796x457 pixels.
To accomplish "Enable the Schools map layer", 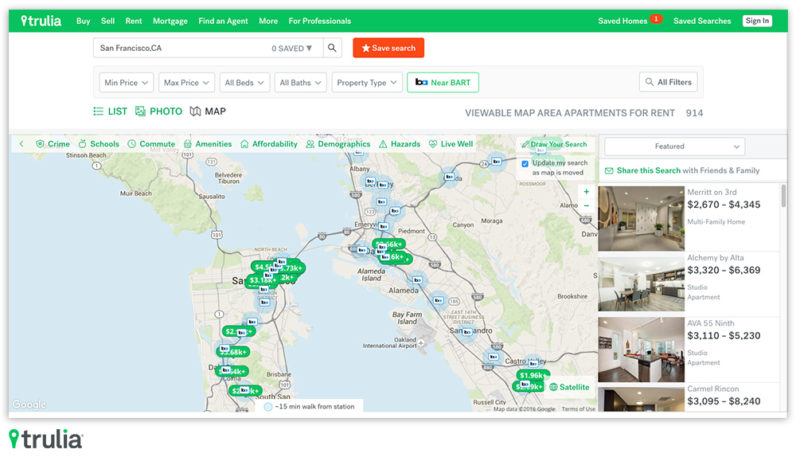I will (98, 144).
